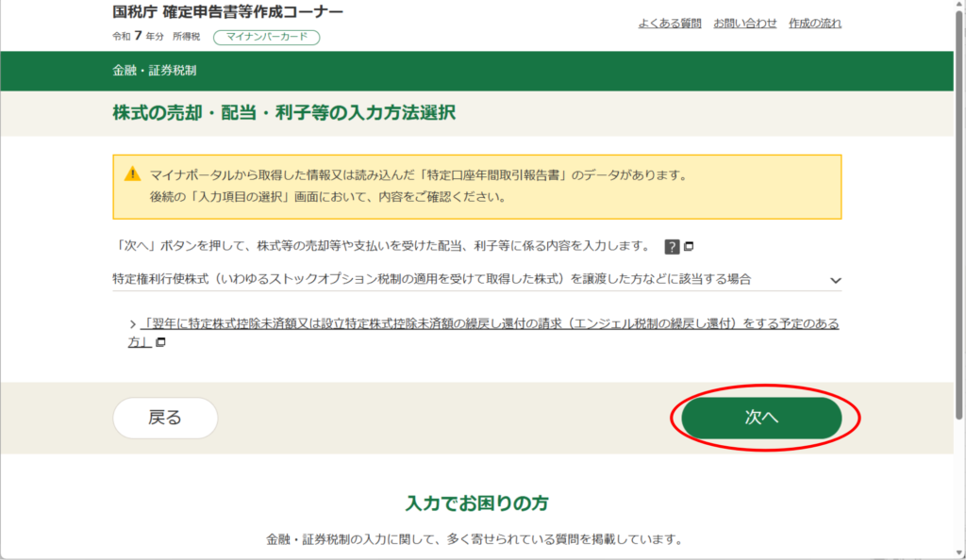
Task: Open よくある質問 in the header
Action: pyautogui.click(x=669, y=24)
